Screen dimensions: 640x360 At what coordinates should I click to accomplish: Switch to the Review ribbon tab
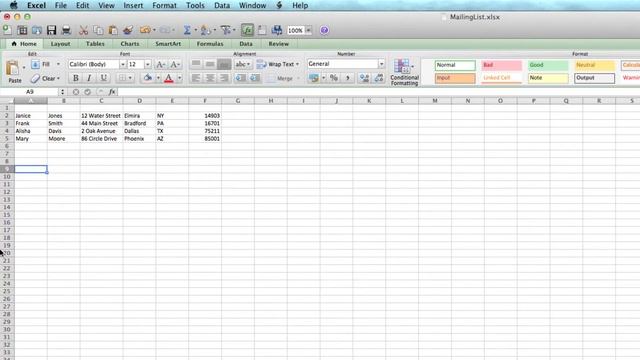(x=278, y=44)
